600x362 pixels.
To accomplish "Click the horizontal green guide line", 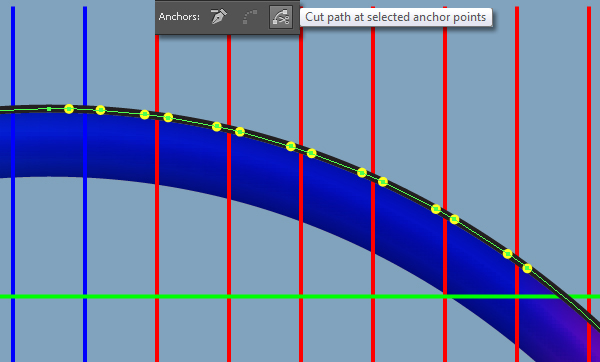I will point(300,297).
